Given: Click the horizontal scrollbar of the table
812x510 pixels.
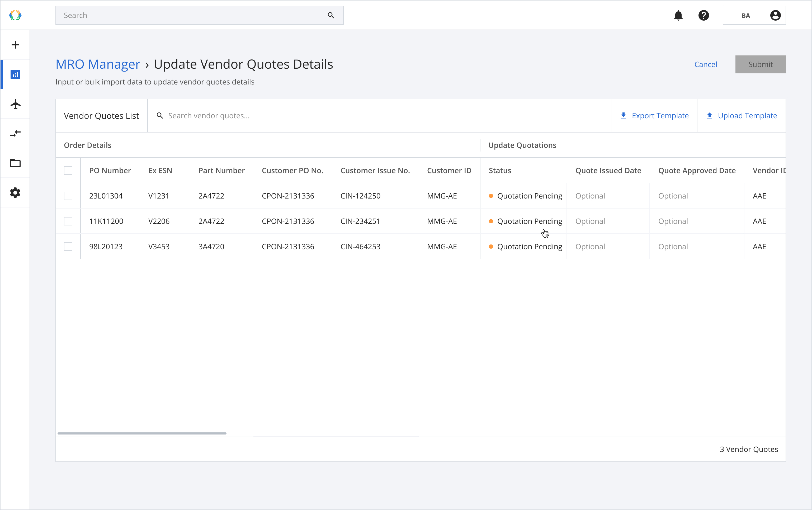Looking at the screenshot, I should pos(142,433).
